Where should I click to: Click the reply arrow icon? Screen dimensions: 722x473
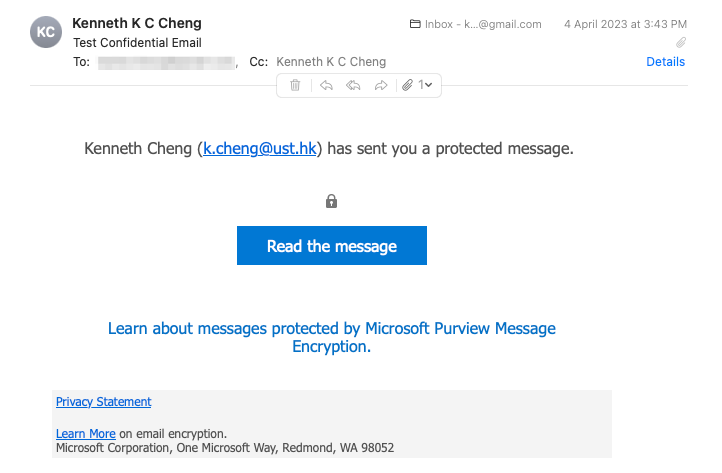click(325, 86)
